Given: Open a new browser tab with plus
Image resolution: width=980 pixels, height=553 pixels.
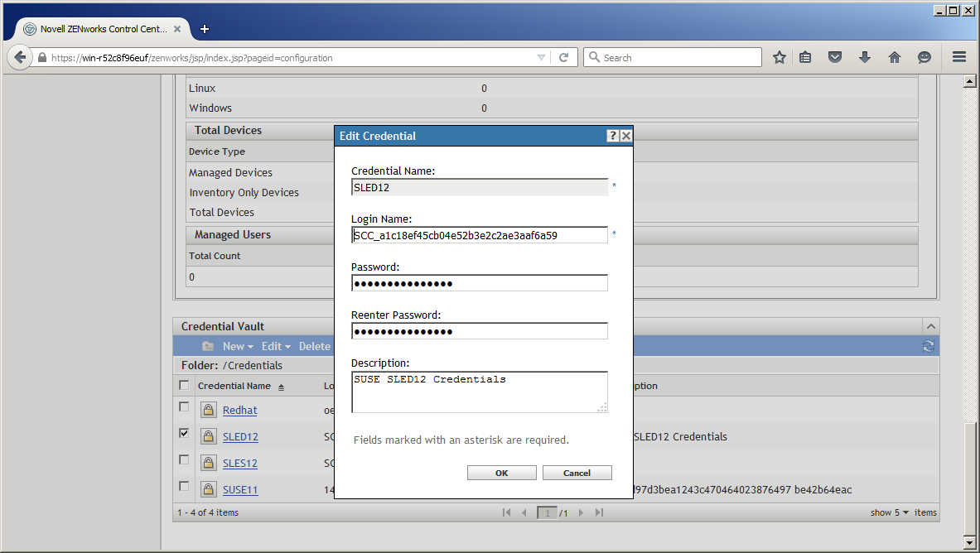Looking at the screenshot, I should 205,29.
